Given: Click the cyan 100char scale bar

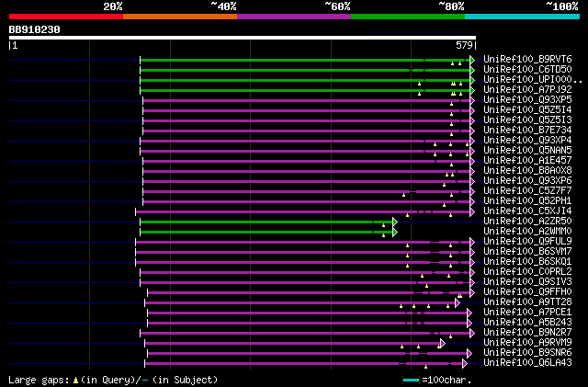Looking at the screenshot, I should (x=411, y=381).
